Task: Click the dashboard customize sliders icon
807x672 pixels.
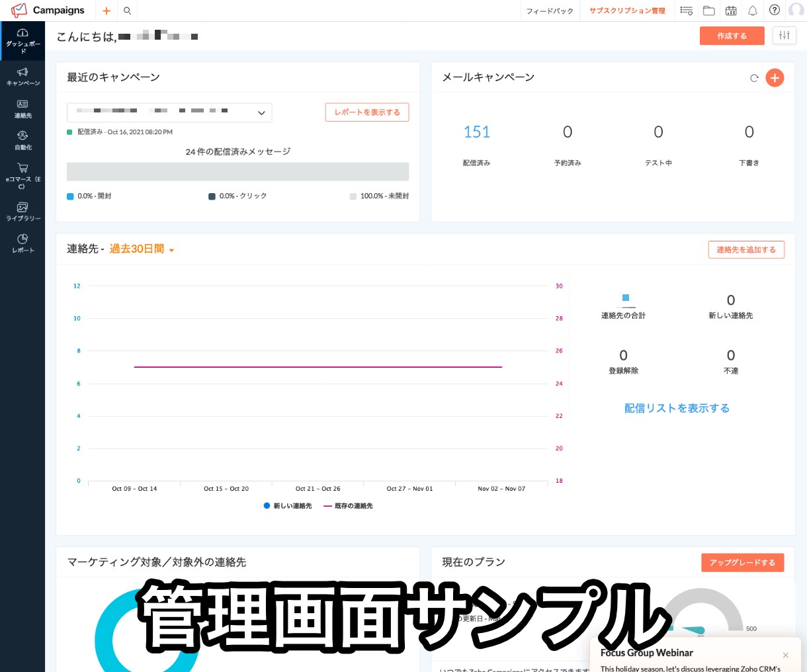Action: 785,36
